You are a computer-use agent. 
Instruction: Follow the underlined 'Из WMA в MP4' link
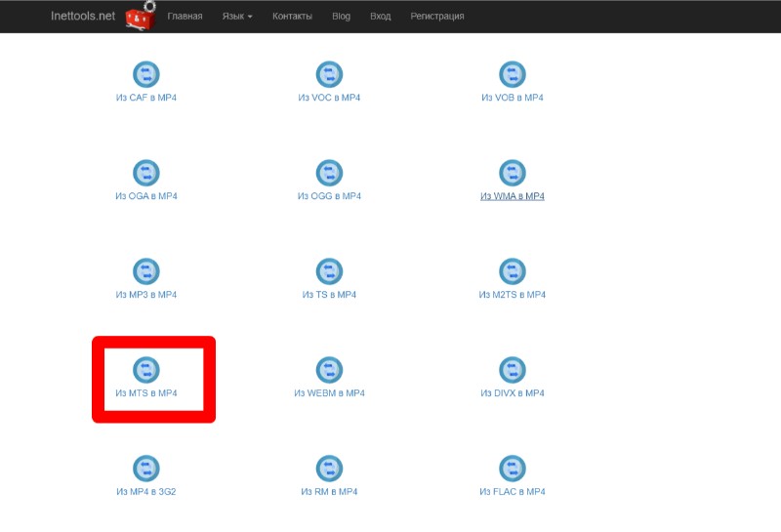point(513,196)
